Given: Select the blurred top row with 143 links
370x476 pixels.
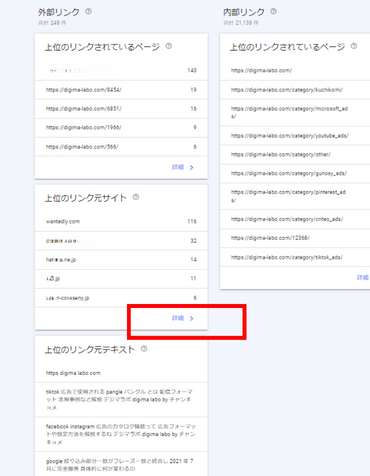Looking at the screenshot, I should coord(121,70).
